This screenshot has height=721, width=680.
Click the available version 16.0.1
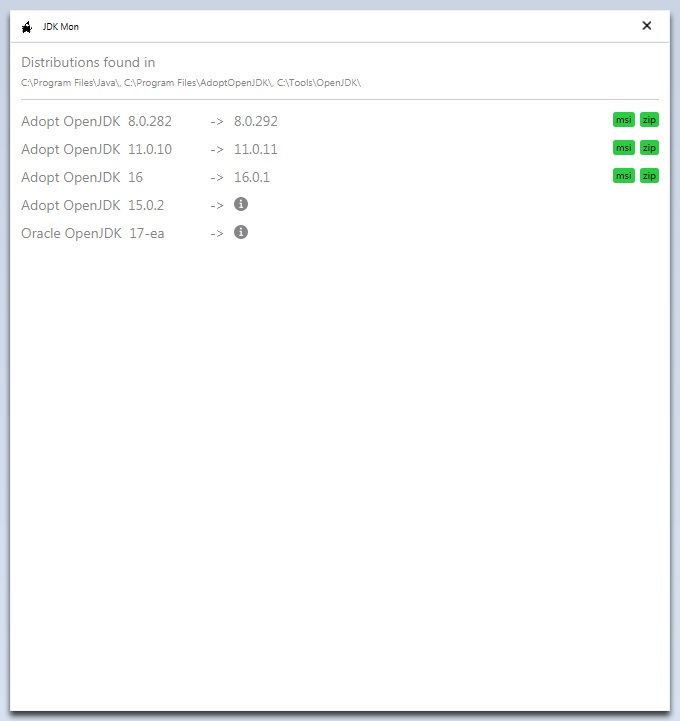pos(252,177)
